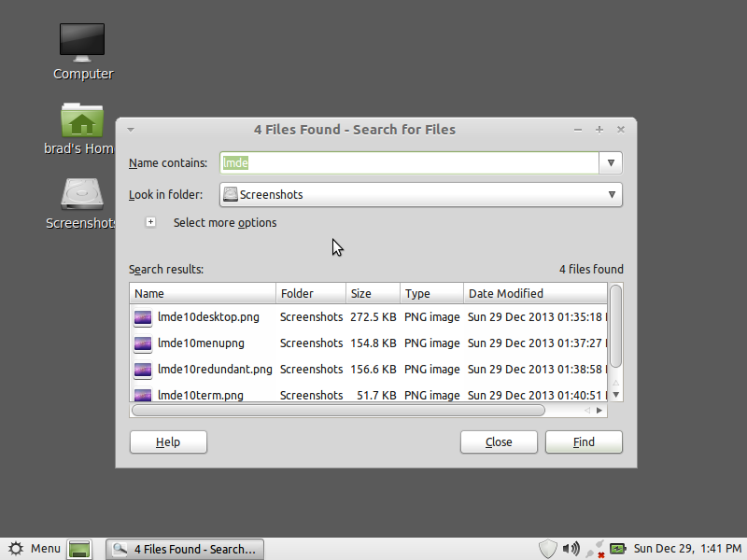Viewport: 747px width, 560px height.
Task: Click the Help button
Action: [168, 441]
